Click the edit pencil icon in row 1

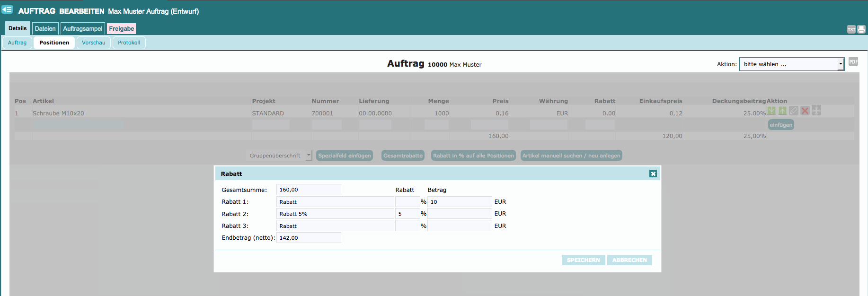[794, 111]
